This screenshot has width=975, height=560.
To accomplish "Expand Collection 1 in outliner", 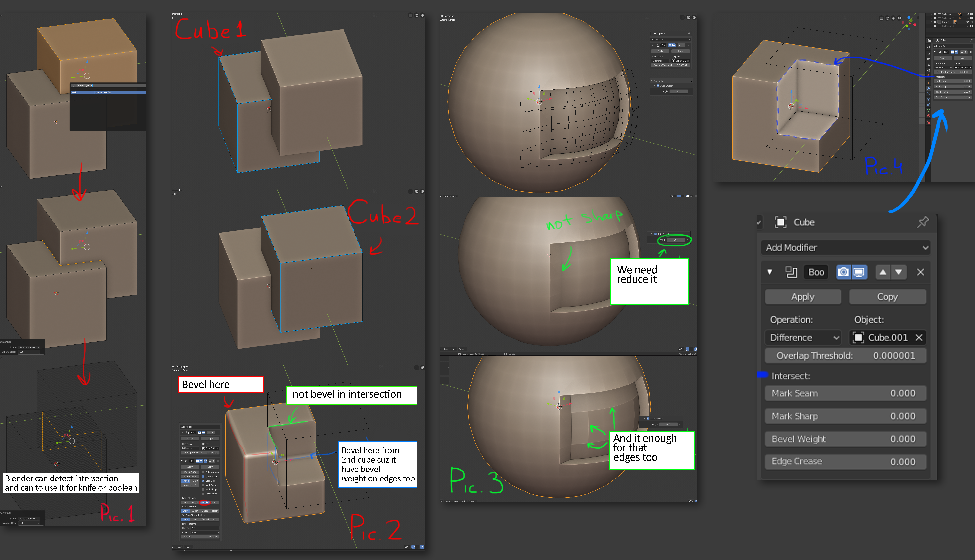I will click(x=932, y=14).
